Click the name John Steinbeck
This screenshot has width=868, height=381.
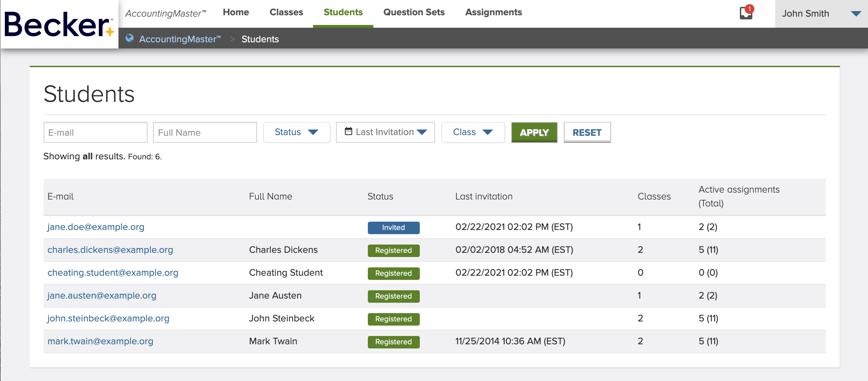[x=282, y=318]
